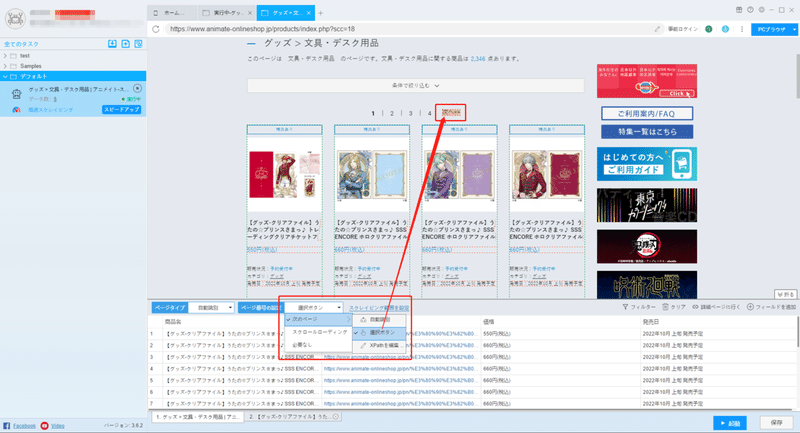
Task: Click the フィルター filter funnel icon
Action: [626, 307]
